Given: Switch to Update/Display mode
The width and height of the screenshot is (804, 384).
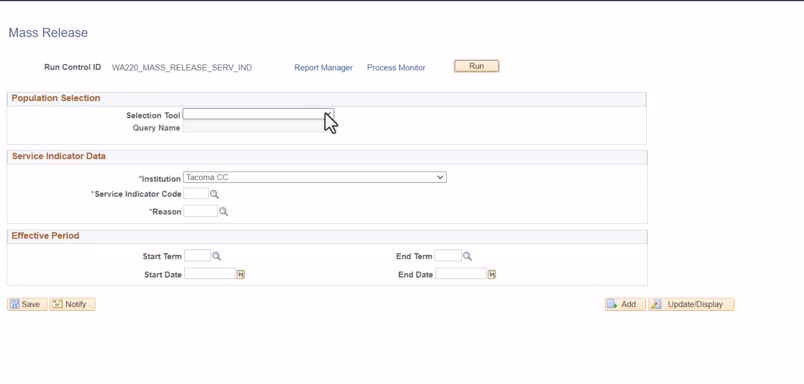Looking at the screenshot, I should click(691, 304).
